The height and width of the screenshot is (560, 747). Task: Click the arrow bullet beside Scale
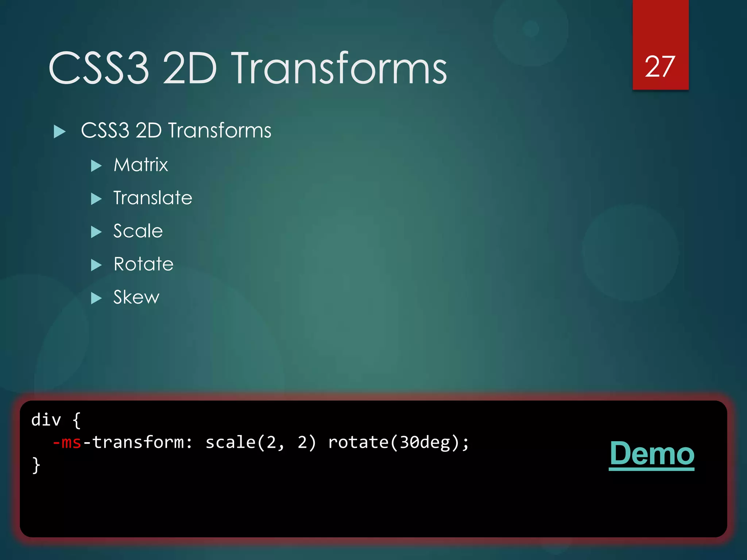[x=96, y=232]
